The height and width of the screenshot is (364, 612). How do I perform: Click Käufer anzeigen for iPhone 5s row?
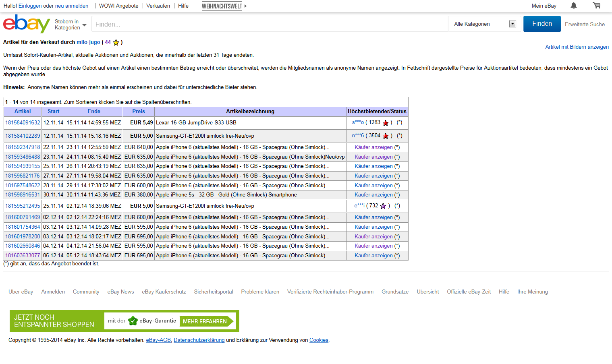pos(373,194)
